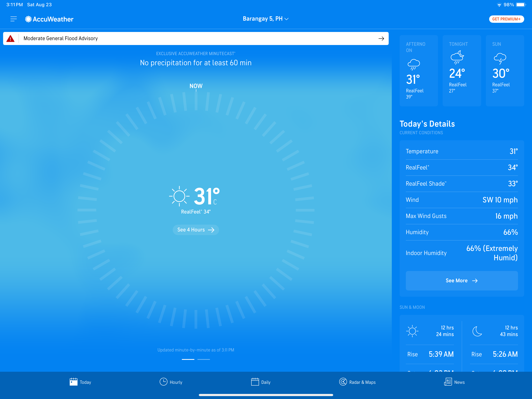
Task: Open the hamburger menu
Action: click(14, 19)
